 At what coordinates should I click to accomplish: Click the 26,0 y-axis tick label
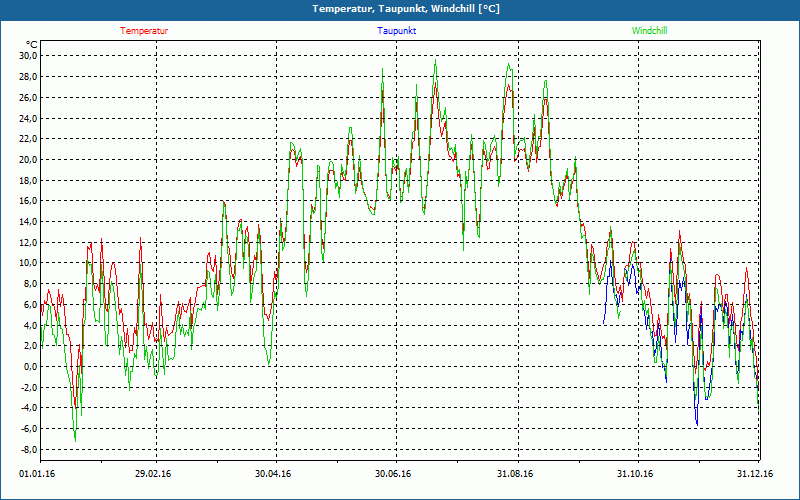pyautogui.click(x=26, y=97)
